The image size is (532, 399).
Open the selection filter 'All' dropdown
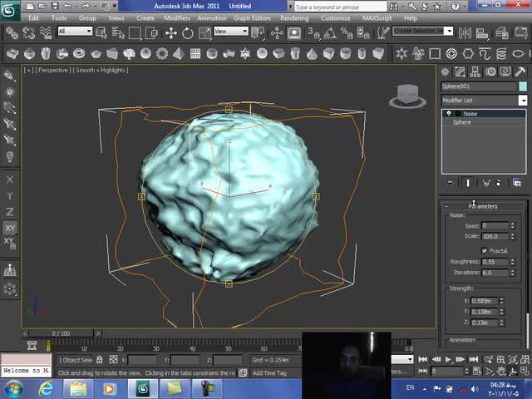click(x=75, y=32)
